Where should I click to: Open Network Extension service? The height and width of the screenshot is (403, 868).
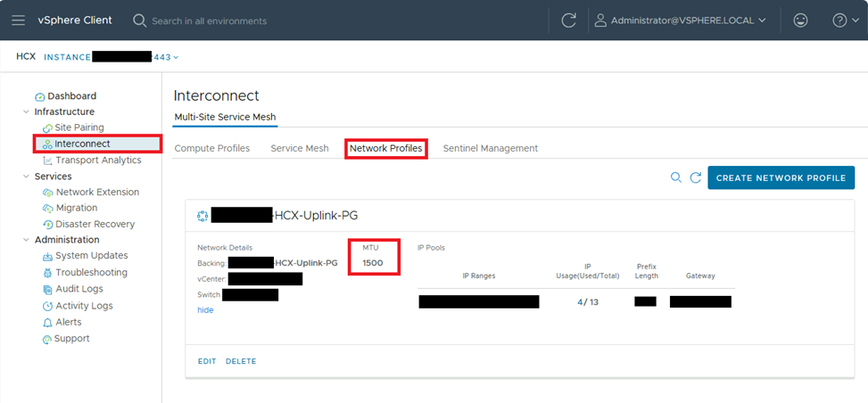point(97,192)
